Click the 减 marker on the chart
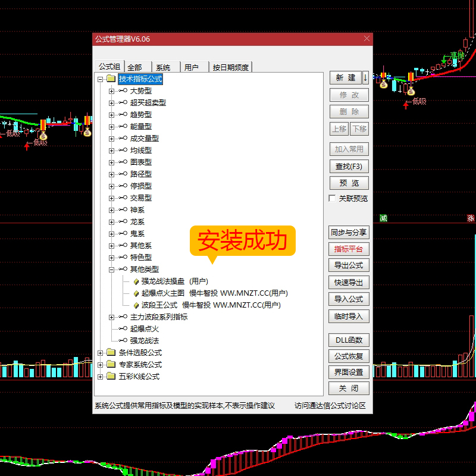The height and width of the screenshot is (476, 476). click(383, 218)
